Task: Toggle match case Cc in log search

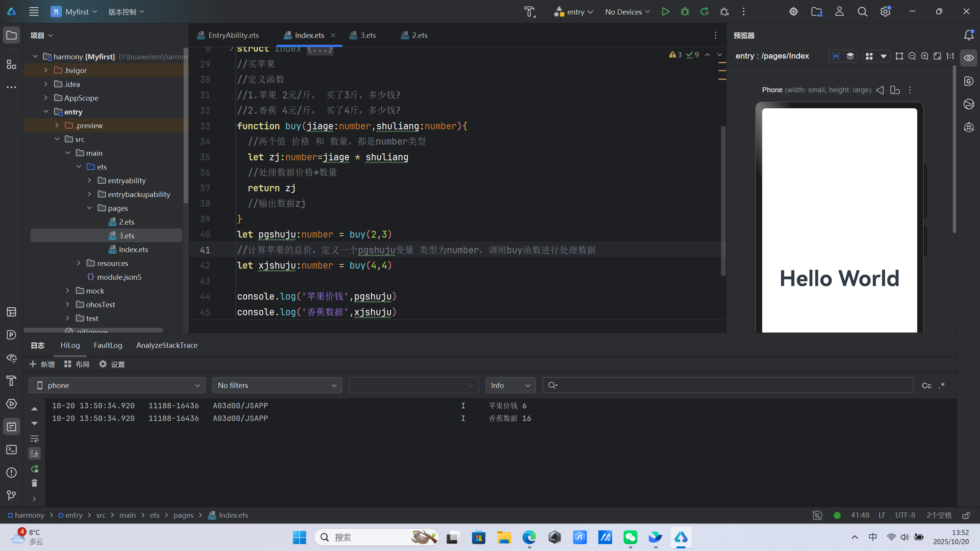Action: 926,385
